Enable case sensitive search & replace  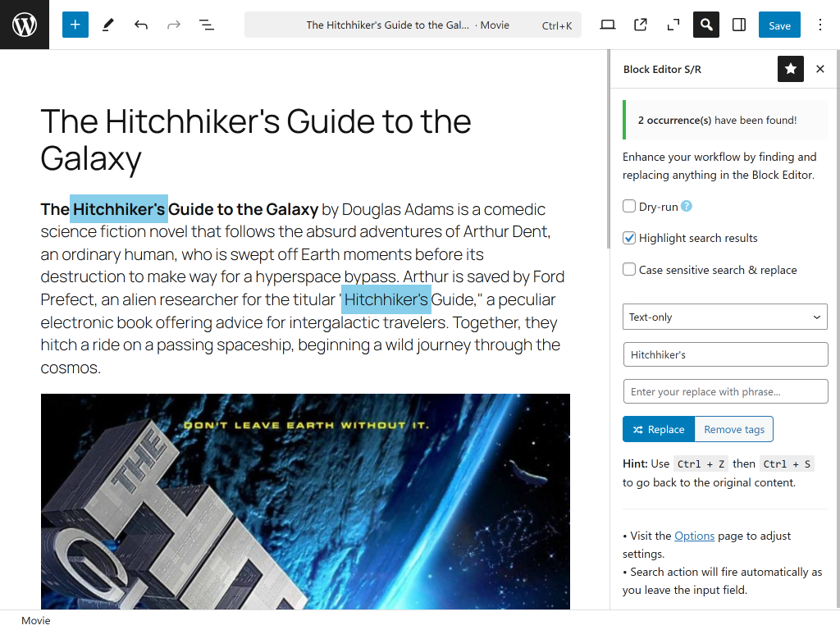click(629, 269)
